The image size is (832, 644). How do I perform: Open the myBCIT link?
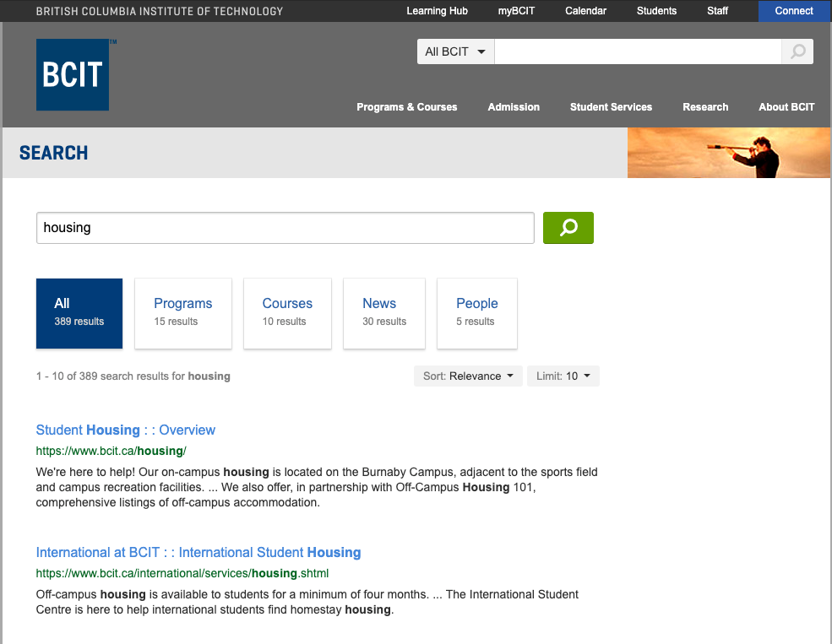(516, 11)
